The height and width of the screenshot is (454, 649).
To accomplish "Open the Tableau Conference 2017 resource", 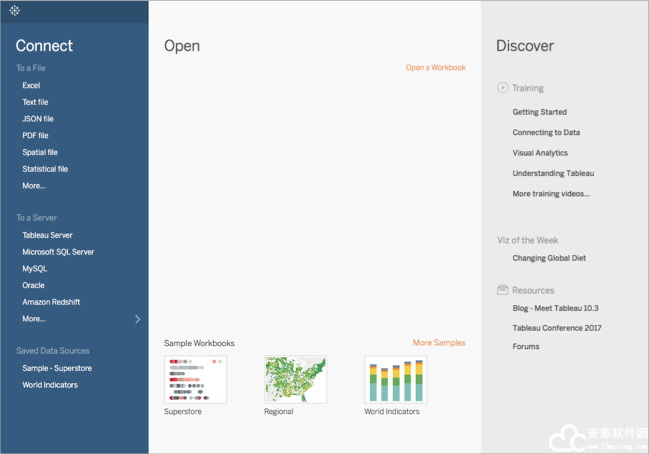I will (x=557, y=328).
